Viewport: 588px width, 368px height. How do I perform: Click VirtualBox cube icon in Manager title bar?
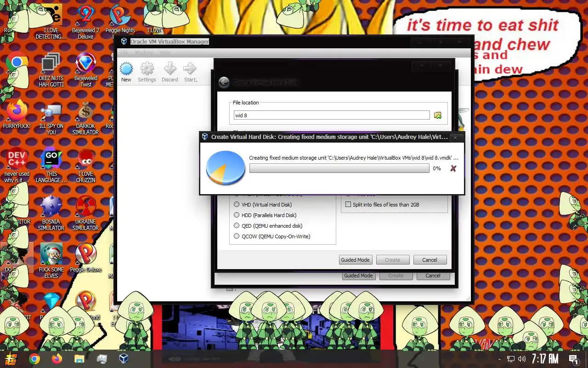pyautogui.click(x=124, y=41)
